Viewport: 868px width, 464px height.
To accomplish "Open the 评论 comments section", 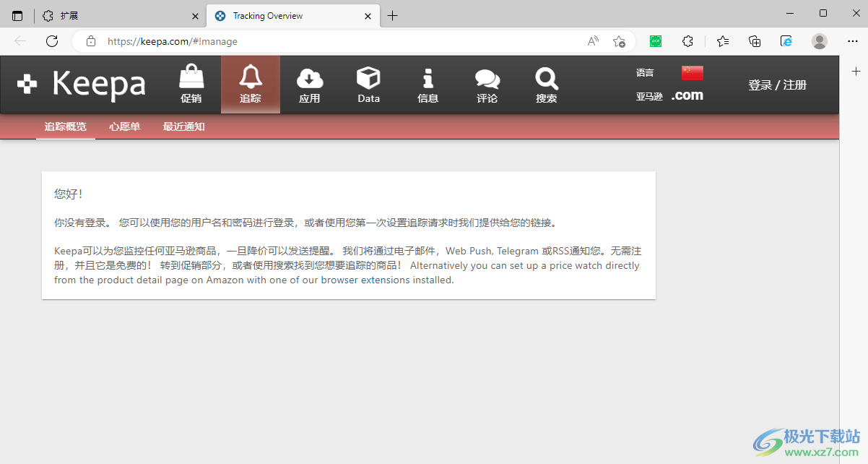I will (487, 85).
